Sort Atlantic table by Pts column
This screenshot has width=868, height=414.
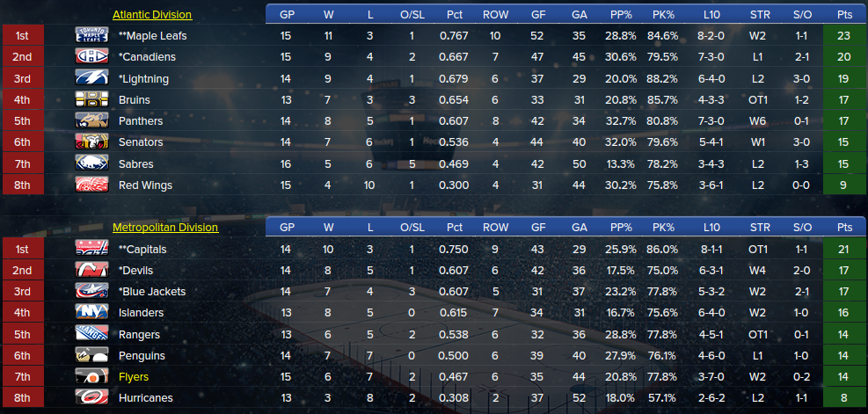point(845,14)
